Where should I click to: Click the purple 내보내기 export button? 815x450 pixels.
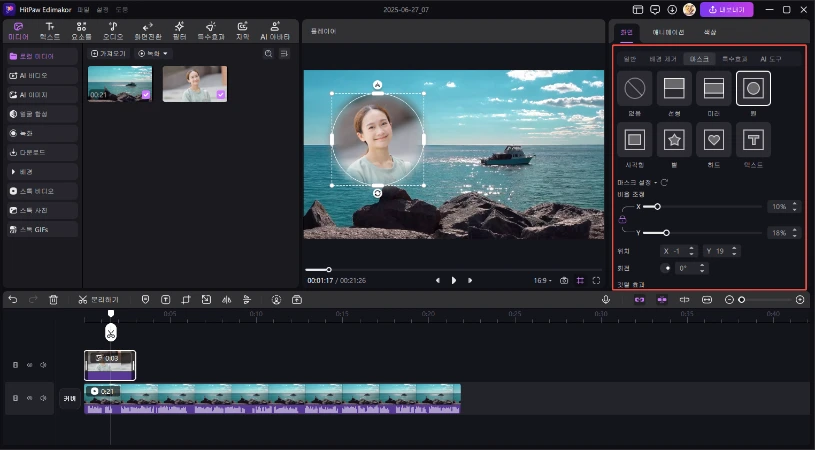pyautogui.click(x=727, y=9)
